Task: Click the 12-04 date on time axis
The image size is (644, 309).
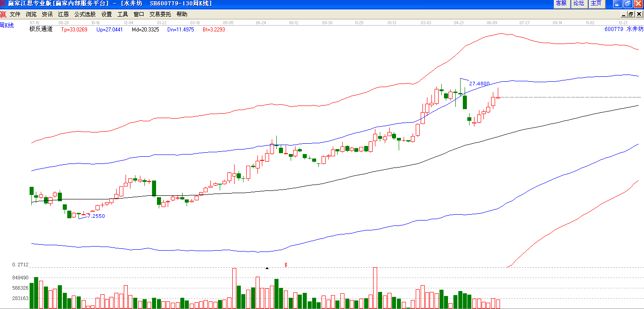Action: pyautogui.click(x=129, y=22)
